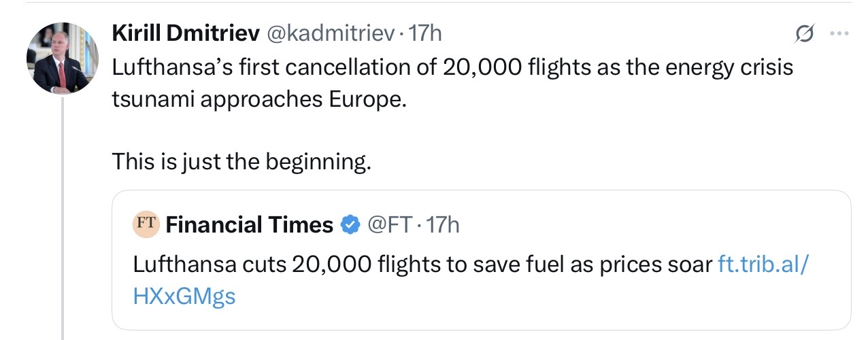Open the @kadmitriev handle link
This screenshot has height=340, width=868.
(327, 33)
